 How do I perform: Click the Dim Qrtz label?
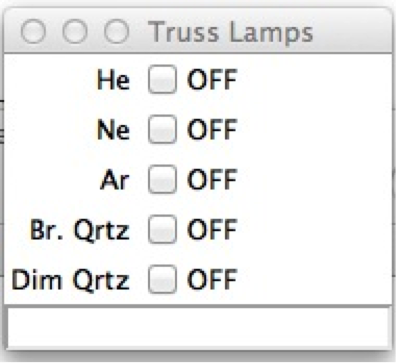point(71,281)
